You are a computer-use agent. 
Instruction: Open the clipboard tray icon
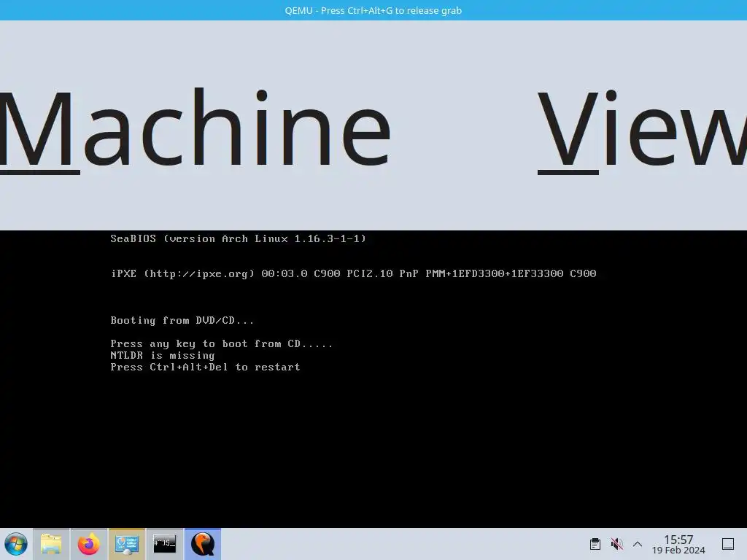tap(595, 544)
